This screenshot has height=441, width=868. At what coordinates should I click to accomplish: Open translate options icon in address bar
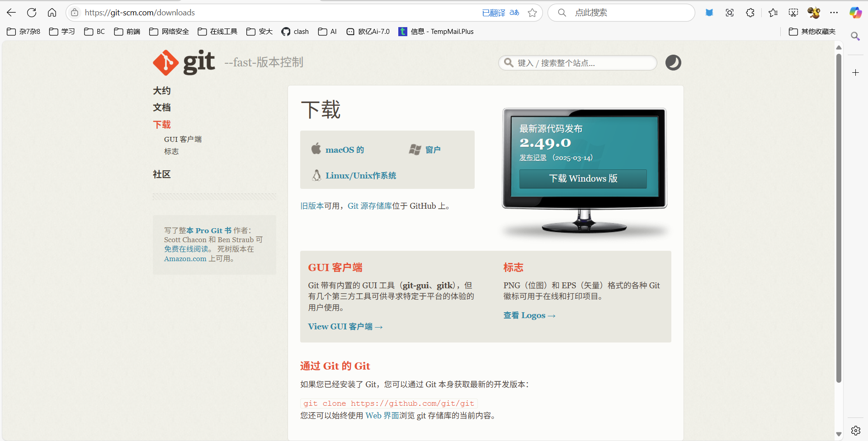coord(514,13)
